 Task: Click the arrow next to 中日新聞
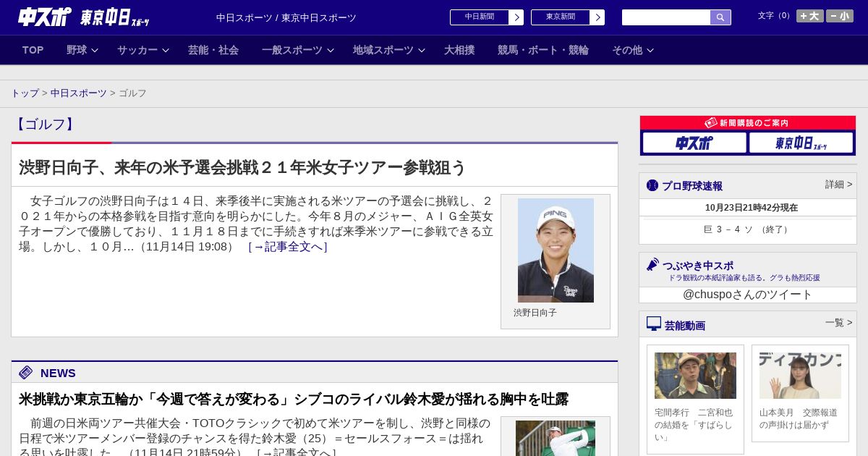point(516,17)
